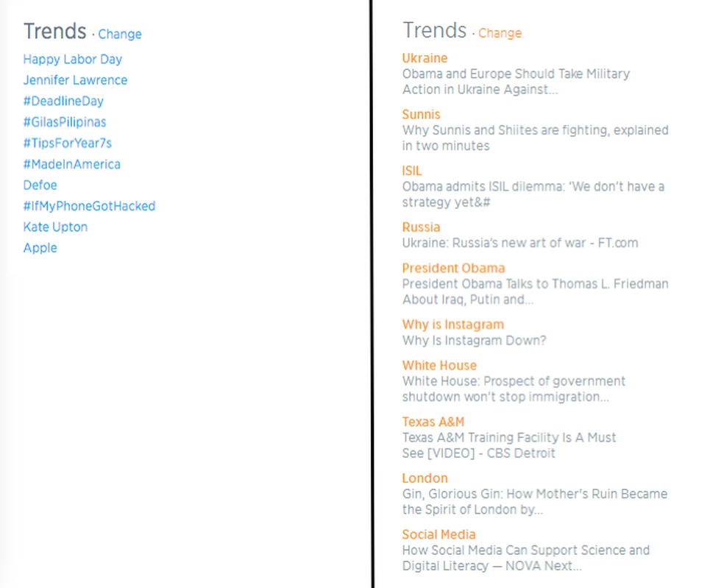The height and width of the screenshot is (588, 724).
Task: Select the Defoe trend
Action: point(40,185)
